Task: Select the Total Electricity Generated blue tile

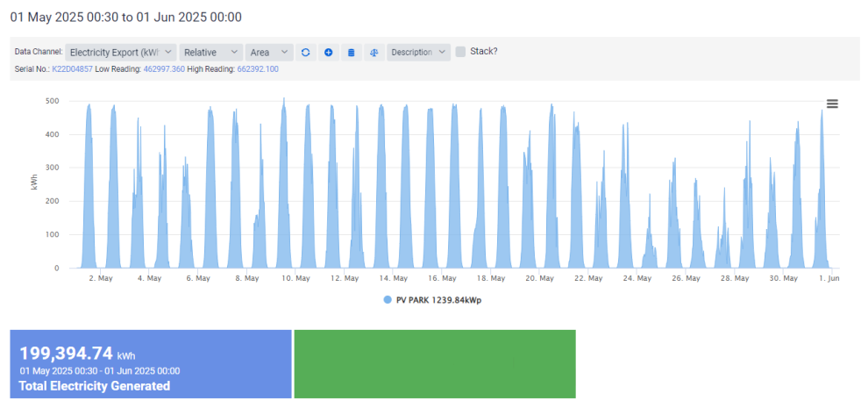Action: pos(151,363)
